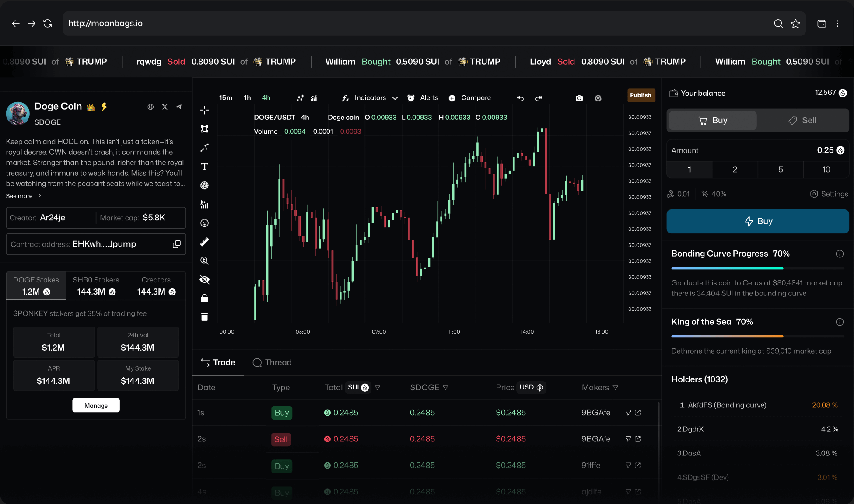
Task: Click the Manage stake button
Action: (x=96, y=405)
